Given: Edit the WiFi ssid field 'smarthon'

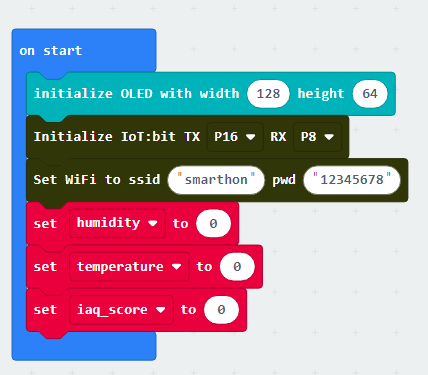Looking at the screenshot, I should point(216,180).
